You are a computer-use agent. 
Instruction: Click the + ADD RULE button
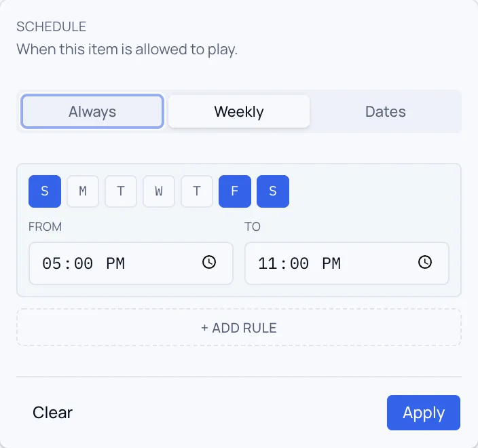[x=239, y=328]
